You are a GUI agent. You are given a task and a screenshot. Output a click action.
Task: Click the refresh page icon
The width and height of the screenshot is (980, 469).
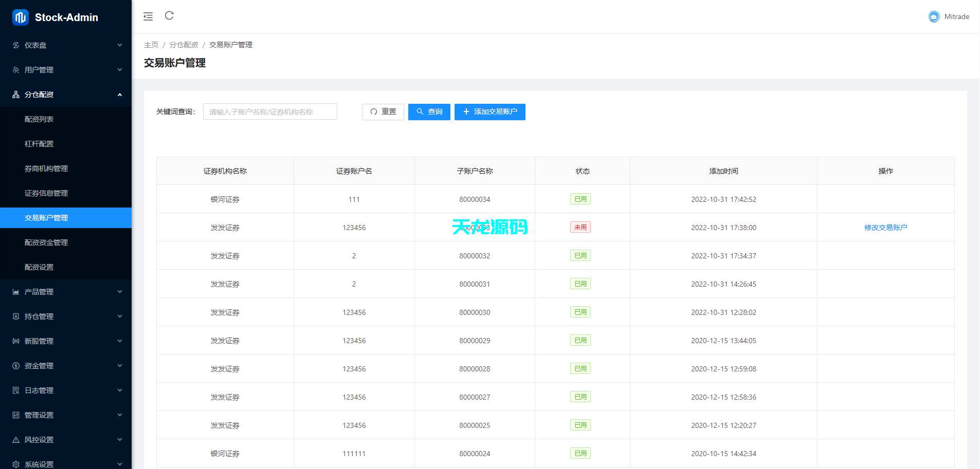click(169, 16)
